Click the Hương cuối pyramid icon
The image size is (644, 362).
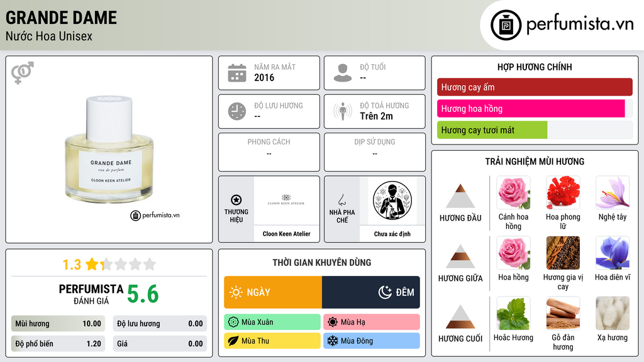(460, 317)
